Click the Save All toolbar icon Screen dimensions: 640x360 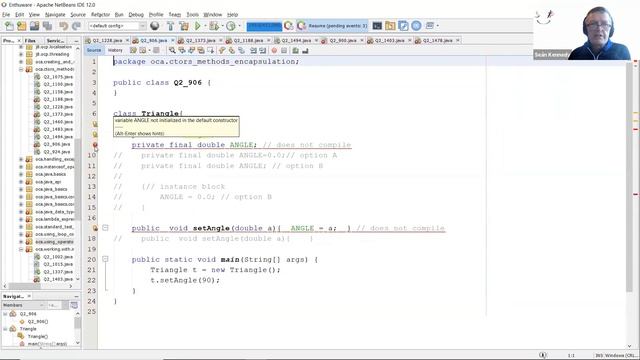click(47, 26)
